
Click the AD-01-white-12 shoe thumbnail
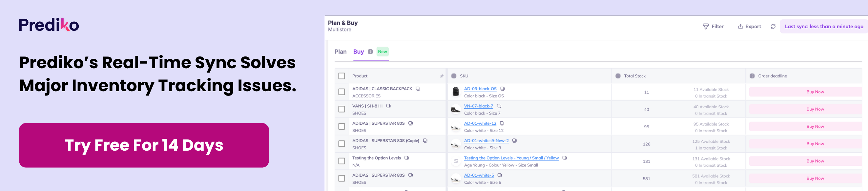click(456, 127)
